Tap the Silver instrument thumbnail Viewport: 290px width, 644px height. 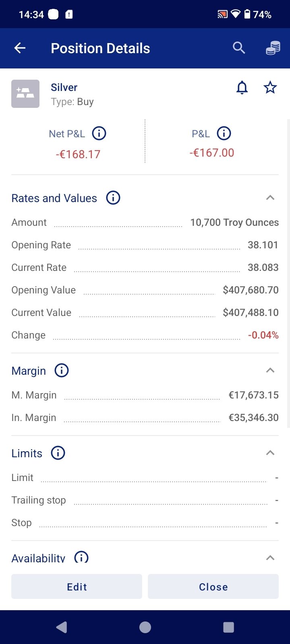[x=25, y=94]
